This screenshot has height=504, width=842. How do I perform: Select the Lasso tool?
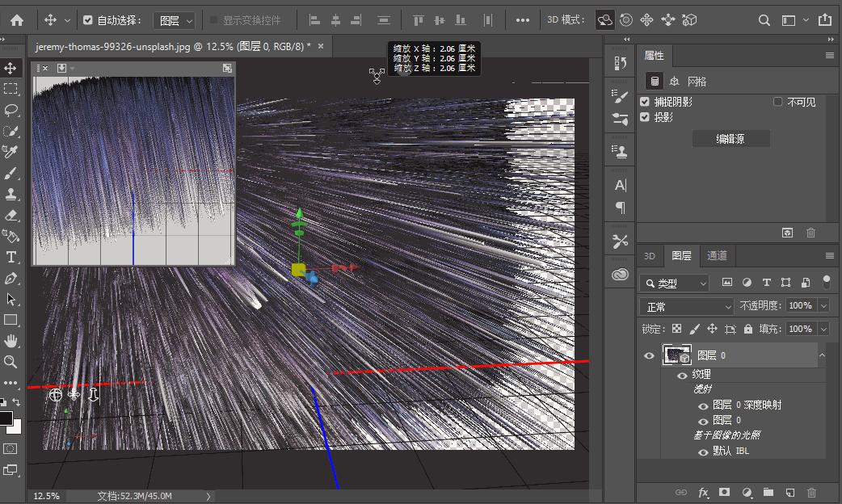(x=11, y=110)
